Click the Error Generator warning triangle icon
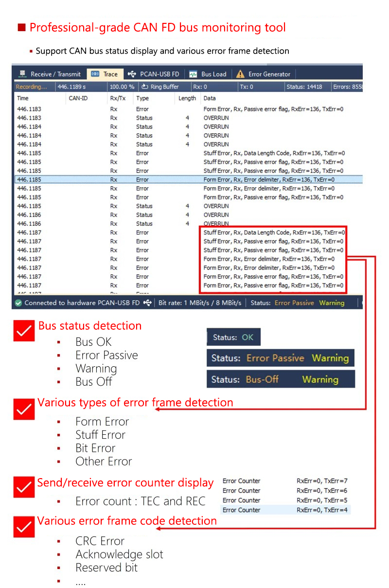 [240, 74]
